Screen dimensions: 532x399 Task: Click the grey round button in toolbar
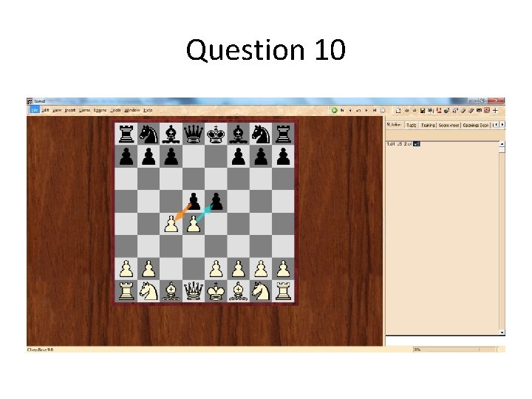383,110
